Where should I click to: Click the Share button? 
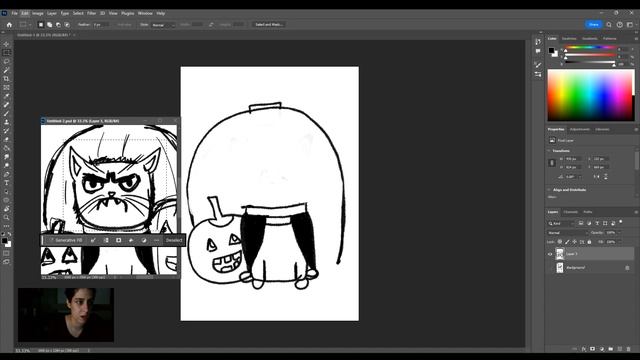pos(593,24)
